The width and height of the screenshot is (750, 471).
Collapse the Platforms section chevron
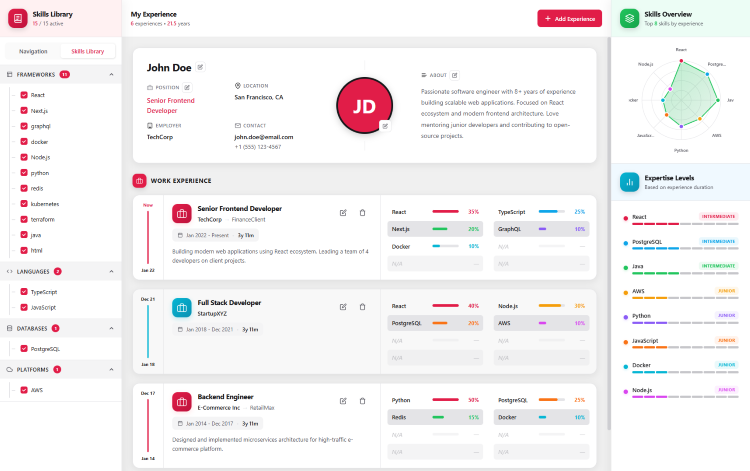pos(111,370)
